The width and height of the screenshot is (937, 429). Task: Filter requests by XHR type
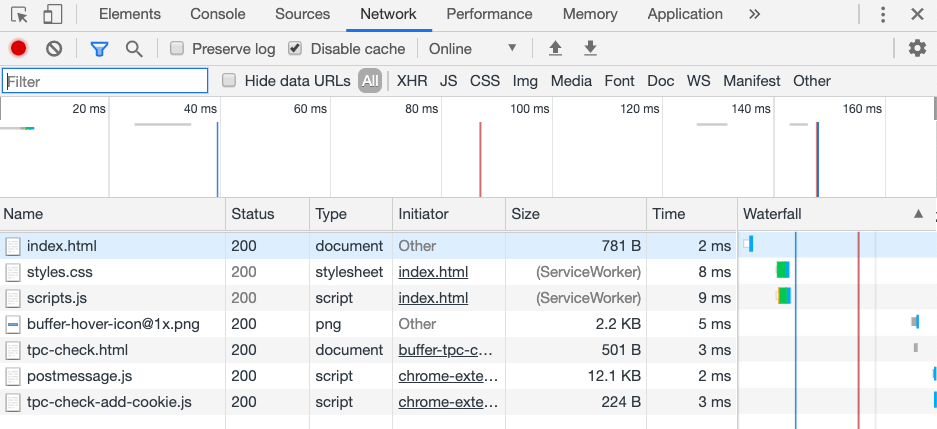412,81
